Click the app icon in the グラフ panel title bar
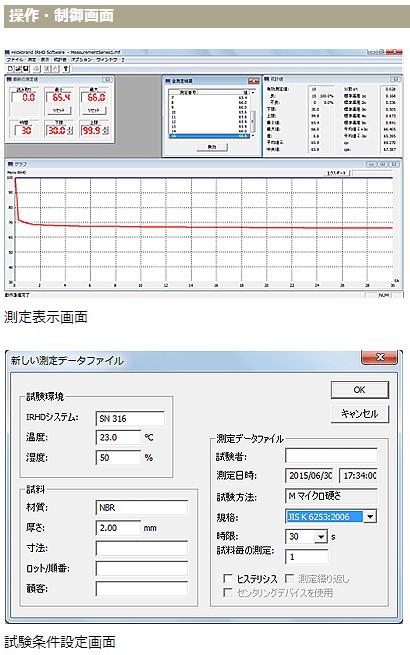The width and height of the screenshot is (410, 655). 10,164
